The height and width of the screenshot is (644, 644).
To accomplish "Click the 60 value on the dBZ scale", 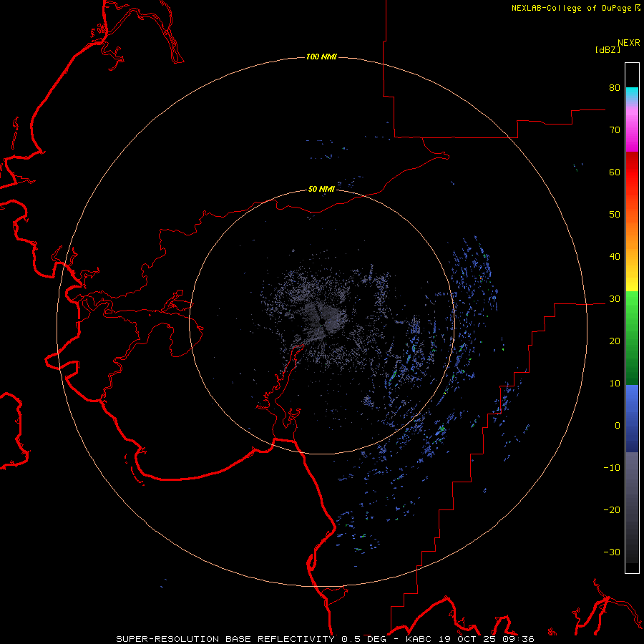I will [x=615, y=172].
